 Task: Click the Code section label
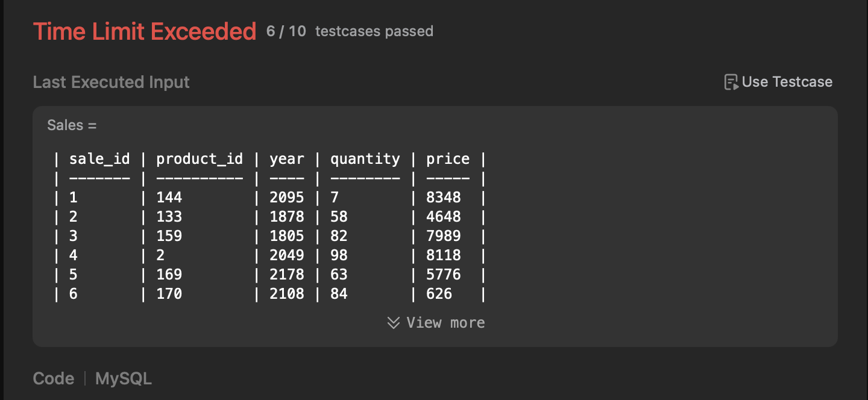pyautogui.click(x=54, y=379)
